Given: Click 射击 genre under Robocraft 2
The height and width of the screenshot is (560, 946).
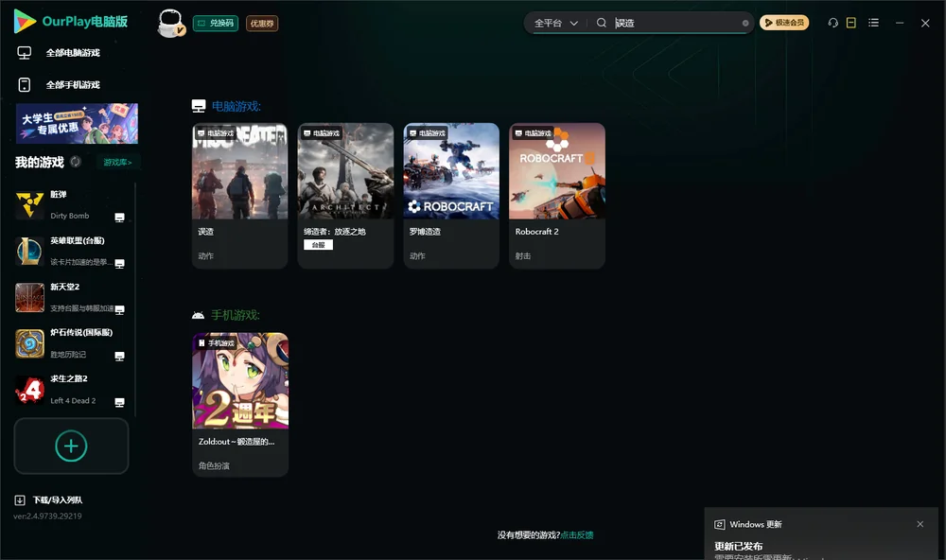Looking at the screenshot, I should pos(523,255).
